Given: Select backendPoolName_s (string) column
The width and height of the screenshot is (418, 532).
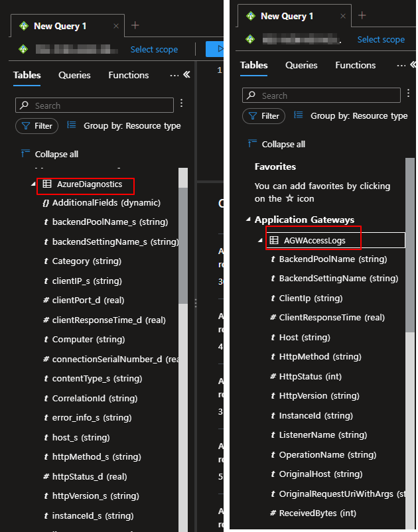Looking at the screenshot, I should (106, 222).
